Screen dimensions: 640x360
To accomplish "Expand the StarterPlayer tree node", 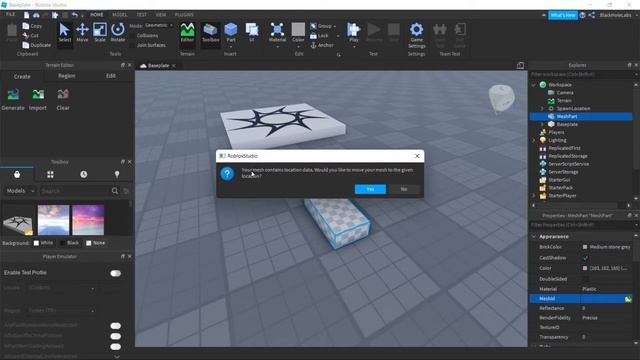I will [534, 196].
